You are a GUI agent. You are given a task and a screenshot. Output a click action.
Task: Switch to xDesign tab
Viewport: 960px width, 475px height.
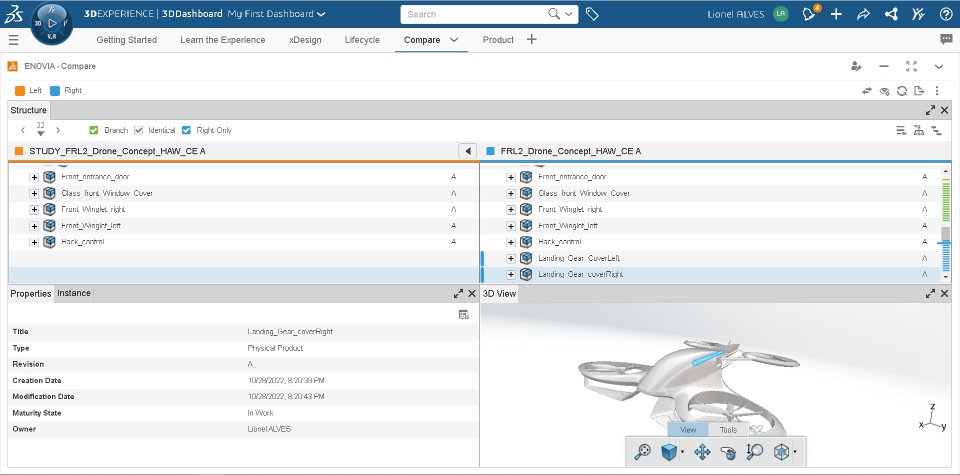point(305,40)
